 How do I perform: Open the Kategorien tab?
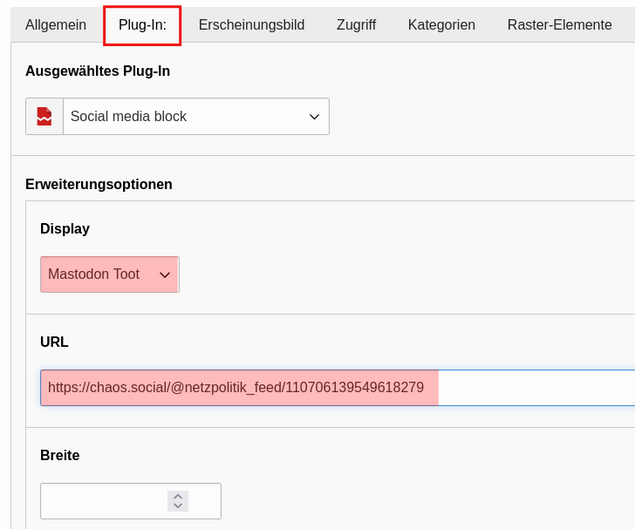click(441, 24)
